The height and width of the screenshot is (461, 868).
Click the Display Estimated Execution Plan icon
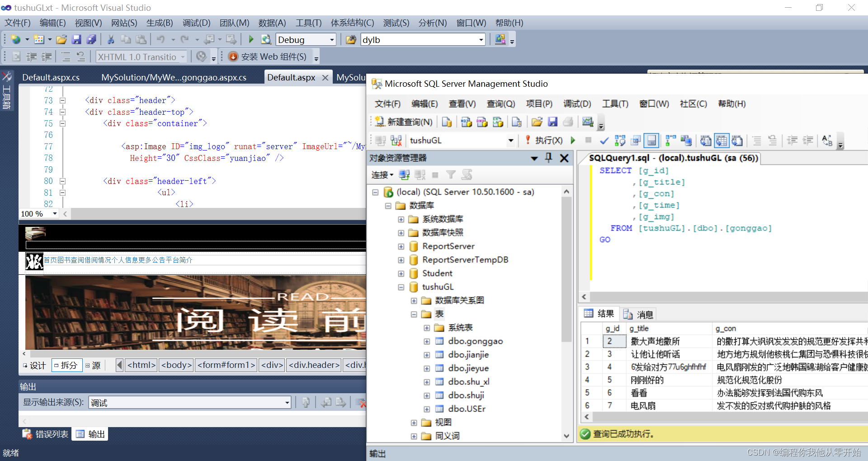(619, 141)
